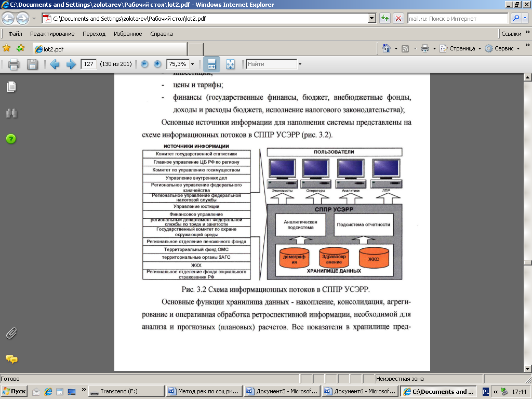Click the red Stop loading icon
Viewport: 532px width, 399px height.
click(x=398, y=18)
